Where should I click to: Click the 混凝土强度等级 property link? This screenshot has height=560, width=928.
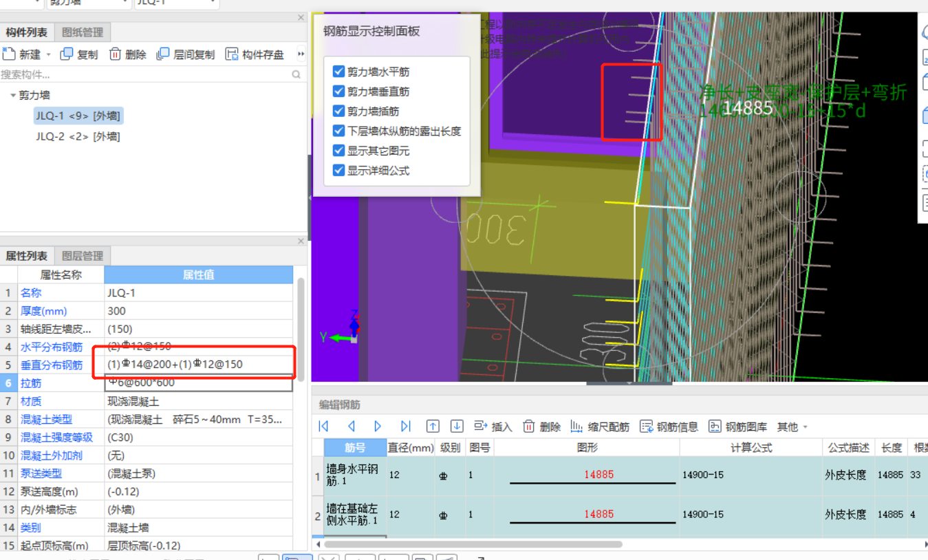56,437
